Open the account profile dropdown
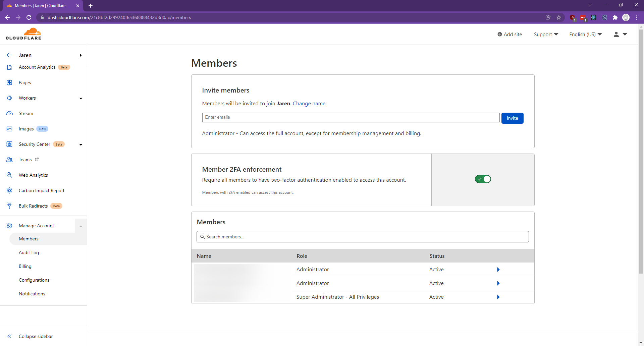Viewport: 644px width, 346px height. 620,34
